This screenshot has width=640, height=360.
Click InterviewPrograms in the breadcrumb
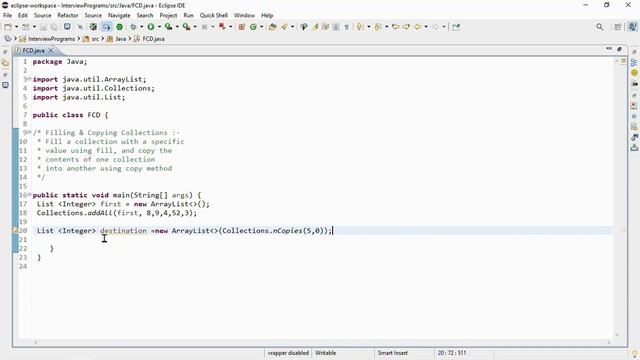[x=51, y=39]
